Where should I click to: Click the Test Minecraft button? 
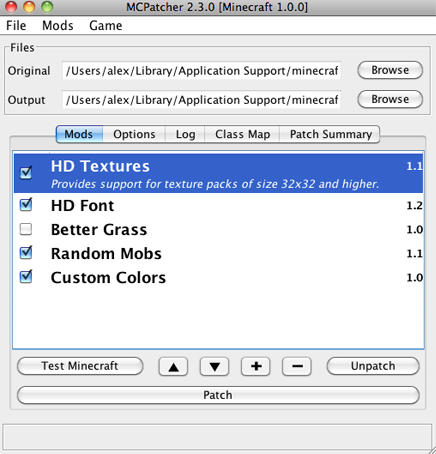click(x=80, y=366)
